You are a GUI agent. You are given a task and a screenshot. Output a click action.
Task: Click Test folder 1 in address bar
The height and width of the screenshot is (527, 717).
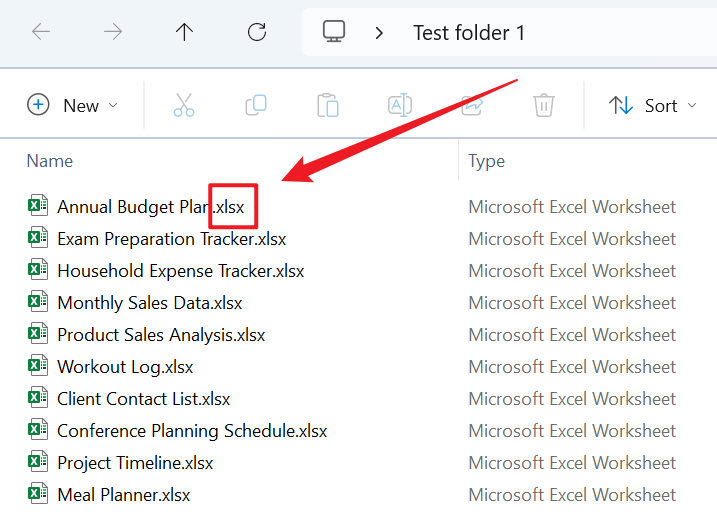click(x=468, y=33)
